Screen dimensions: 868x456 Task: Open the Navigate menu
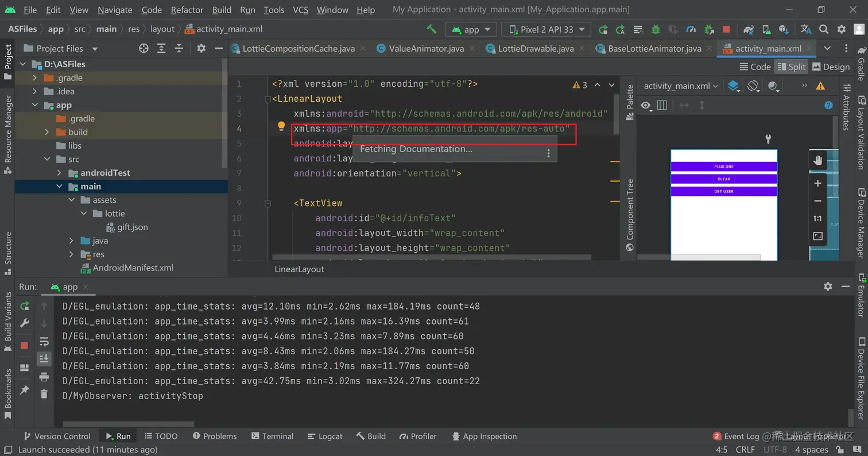click(115, 10)
